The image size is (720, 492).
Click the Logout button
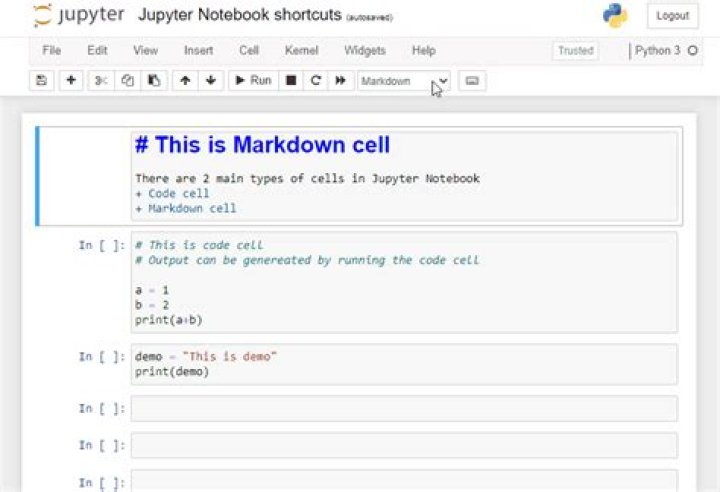point(672,16)
